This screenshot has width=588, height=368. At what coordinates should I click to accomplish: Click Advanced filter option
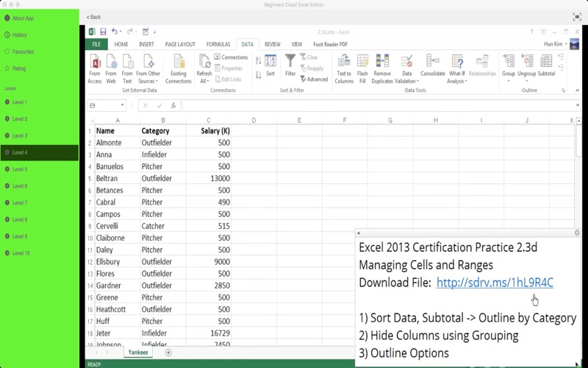coord(315,79)
